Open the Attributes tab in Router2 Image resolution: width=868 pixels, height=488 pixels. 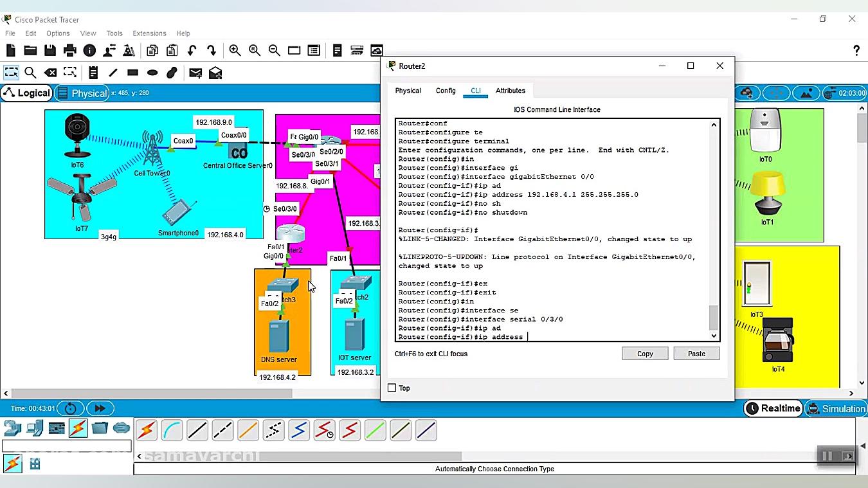point(511,91)
